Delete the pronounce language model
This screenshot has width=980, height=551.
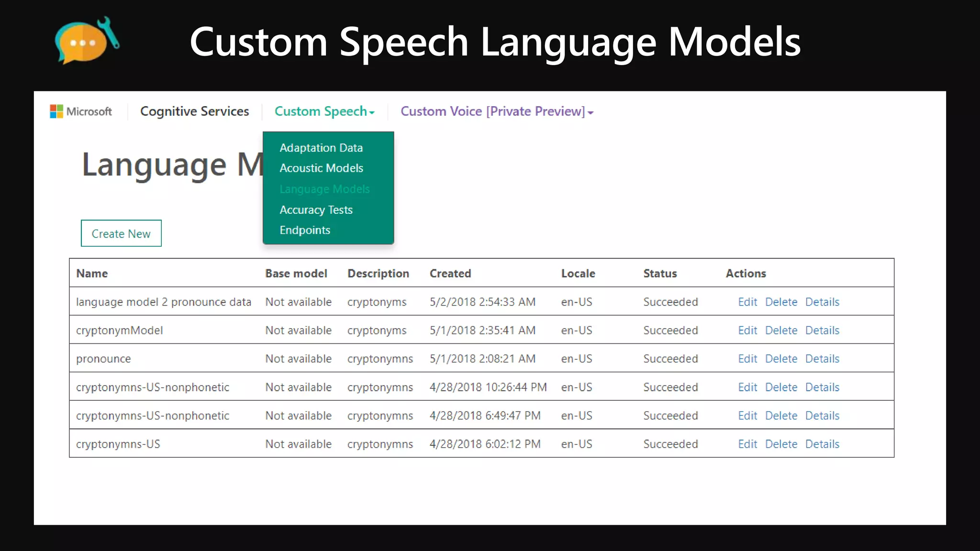tap(781, 359)
